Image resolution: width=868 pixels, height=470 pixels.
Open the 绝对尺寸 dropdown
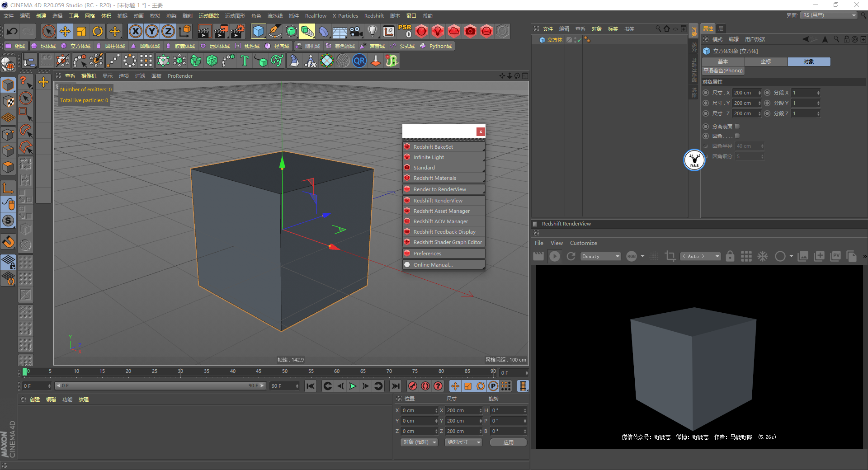[463, 442]
